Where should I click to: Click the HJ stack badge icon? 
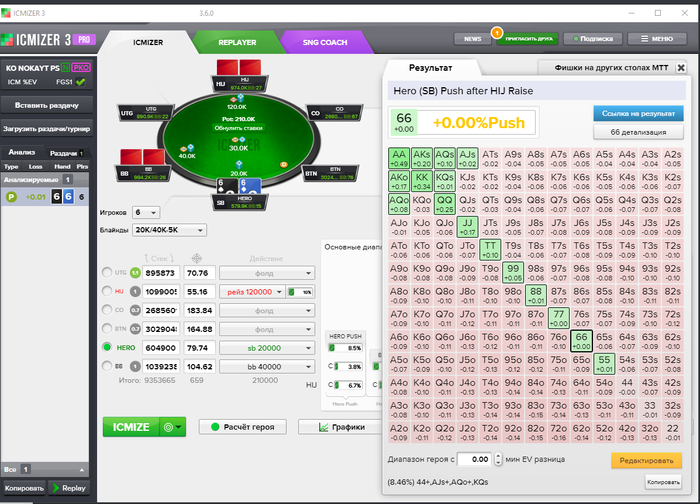click(135, 292)
